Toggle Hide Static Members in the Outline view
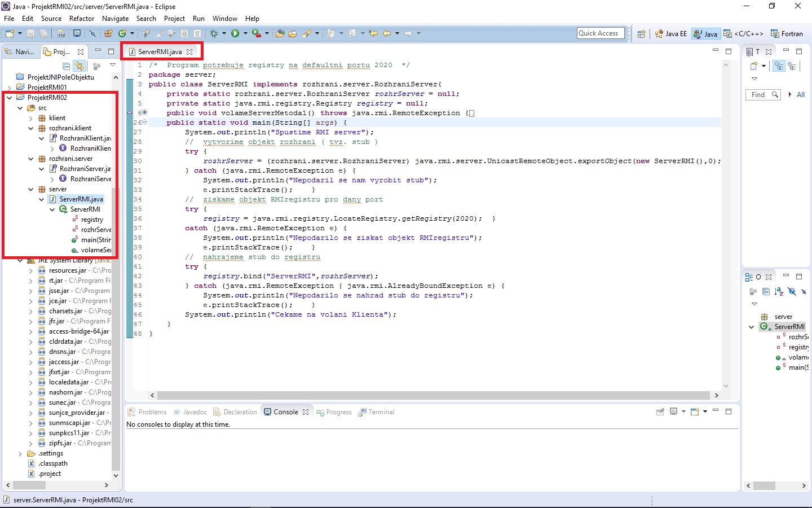 click(804, 292)
